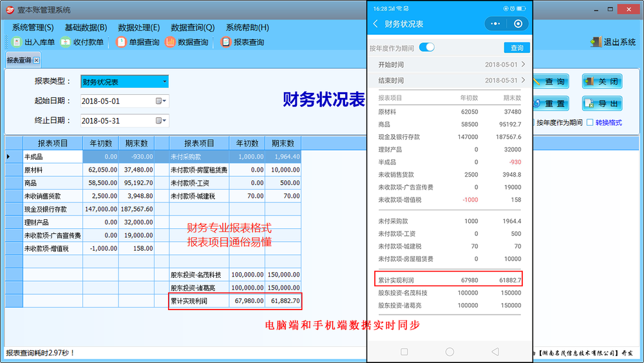Screen dimensions: 644x363
Task: Switch to the 报表查询 tab
Action: (x=19, y=61)
